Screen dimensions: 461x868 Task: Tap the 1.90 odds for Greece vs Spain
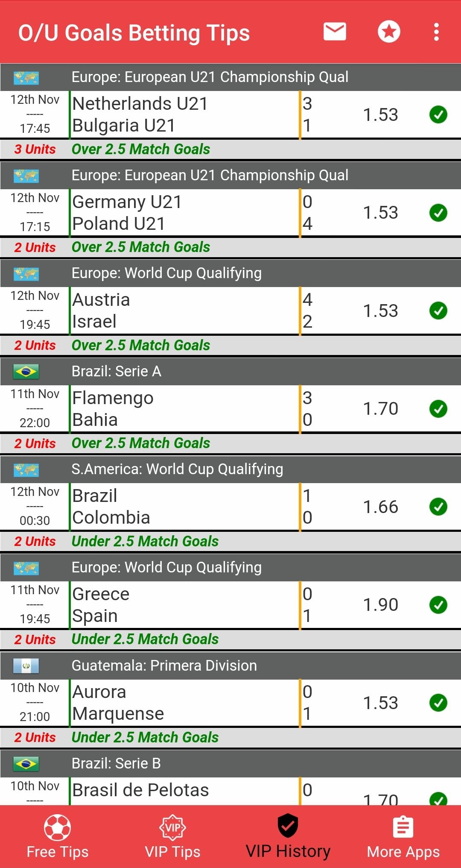(x=380, y=605)
